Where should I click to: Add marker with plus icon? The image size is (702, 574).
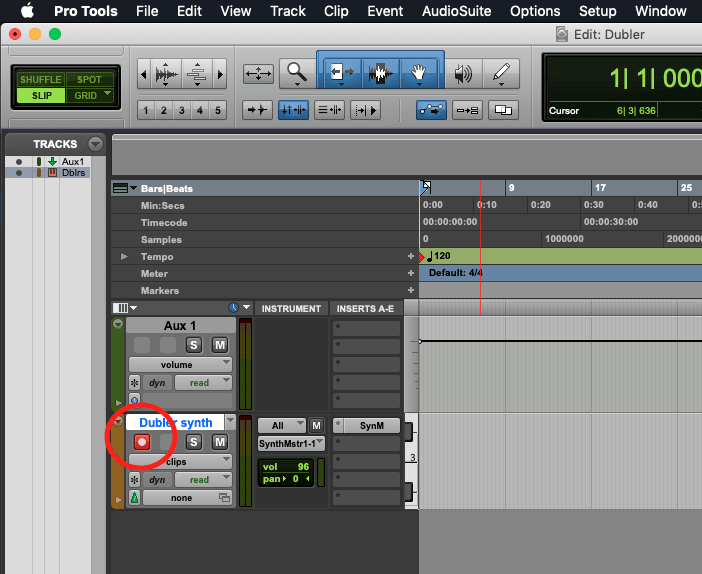(411, 290)
